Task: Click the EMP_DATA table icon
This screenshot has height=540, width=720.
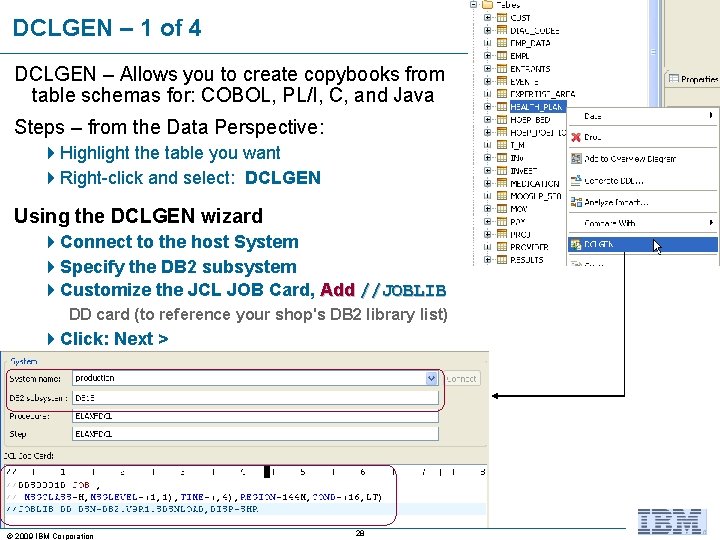Action: (502, 43)
